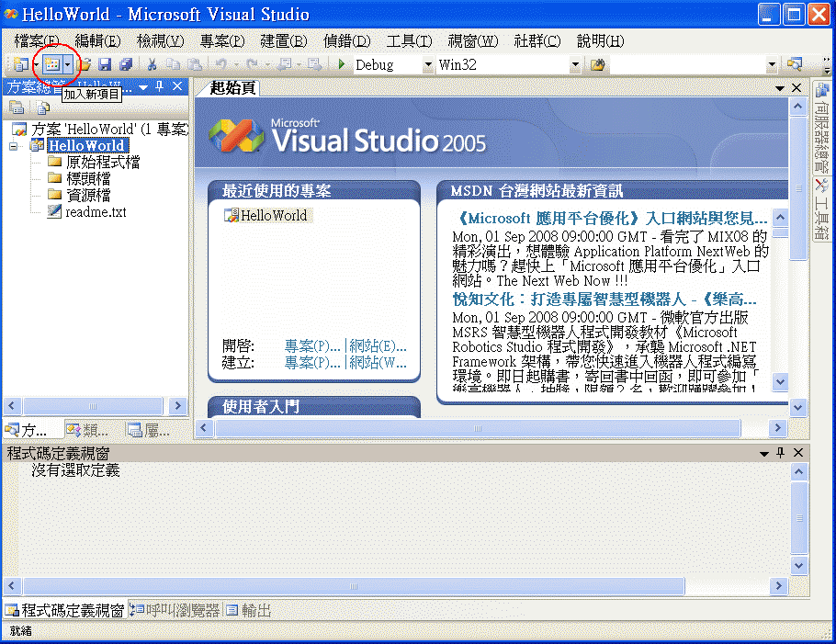
Task: Open the 伺服器總管 side panel tab
Action: coord(821,128)
